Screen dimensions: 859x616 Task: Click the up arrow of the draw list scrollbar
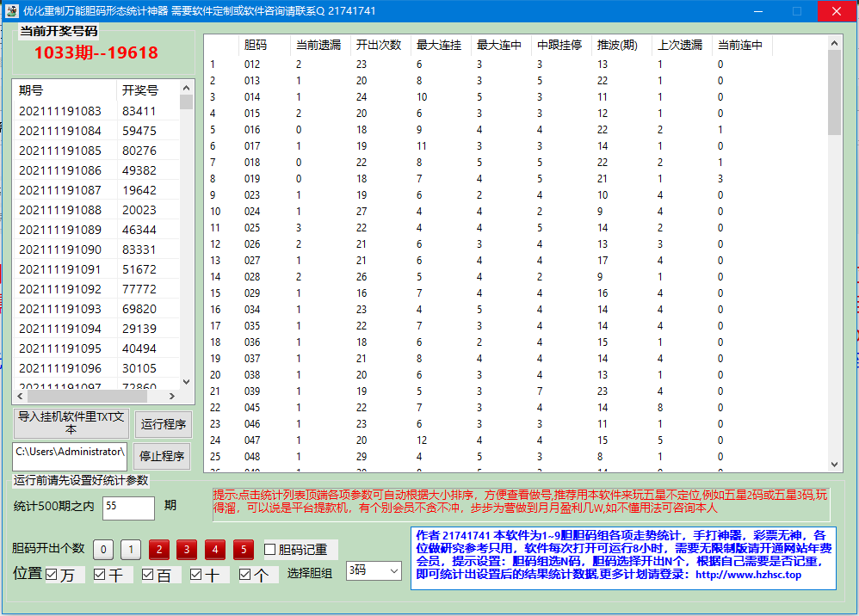coord(187,89)
